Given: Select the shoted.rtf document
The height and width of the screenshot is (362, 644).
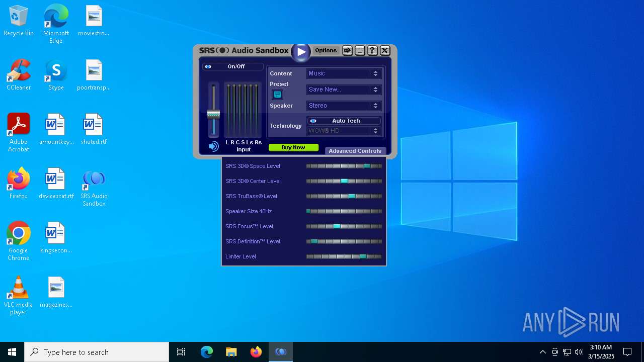Looking at the screenshot, I should [x=94, y=130].
